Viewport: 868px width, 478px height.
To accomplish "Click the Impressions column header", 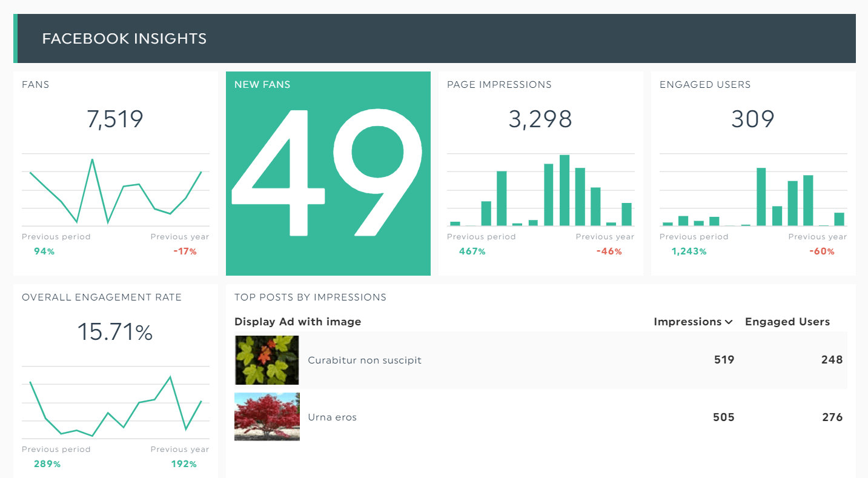I will click(687, 322).
